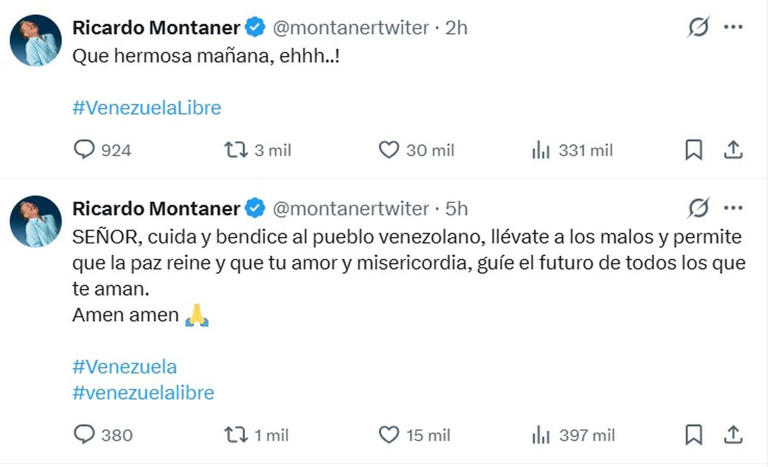This screenshot has width=768, height=467.
Task: Open the first tweet's profile avatar
Action: pos(36,41)
